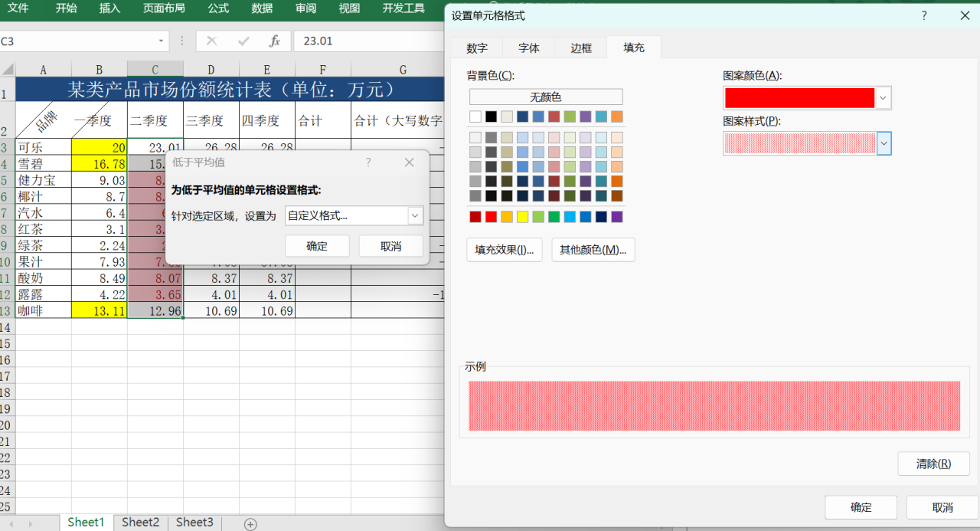Click the Select All corner of the worksheet
Image resolution: width=980 pixels, height=531 pixels.
8,69
